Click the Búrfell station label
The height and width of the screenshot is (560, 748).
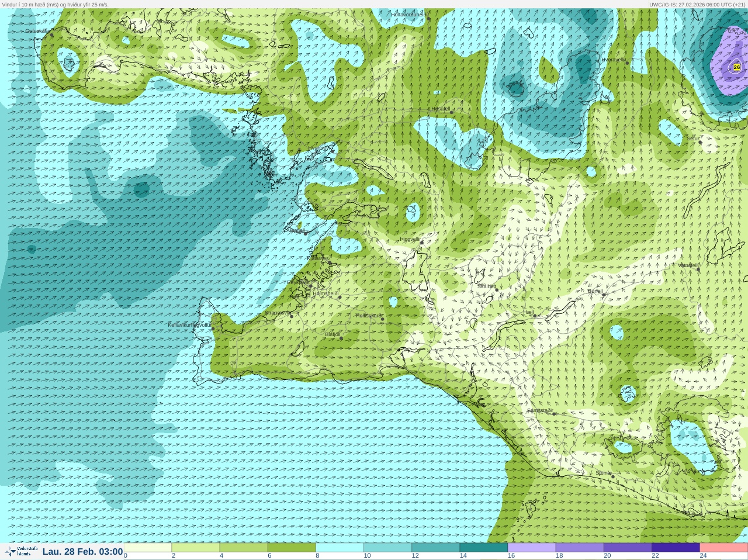pyautogui.click(x=595, y=291)
